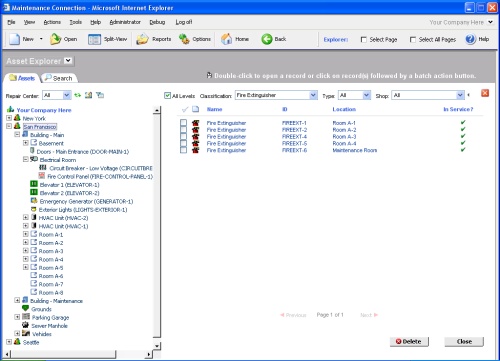
Task: Click the Sewer Manhole icon
Action: click(x=25, y=325)
